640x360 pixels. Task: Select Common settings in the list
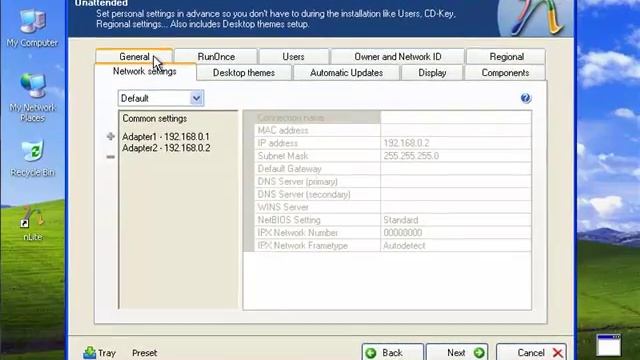click(x=155, y=118)
